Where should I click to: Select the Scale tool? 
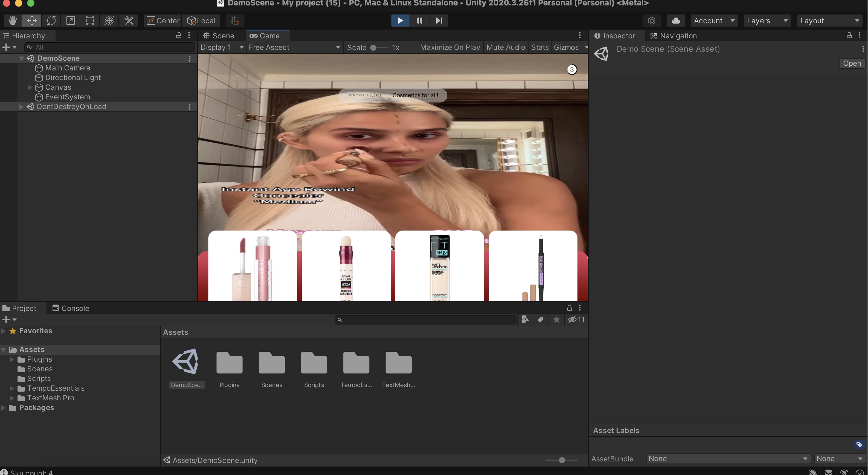[70, 21]
